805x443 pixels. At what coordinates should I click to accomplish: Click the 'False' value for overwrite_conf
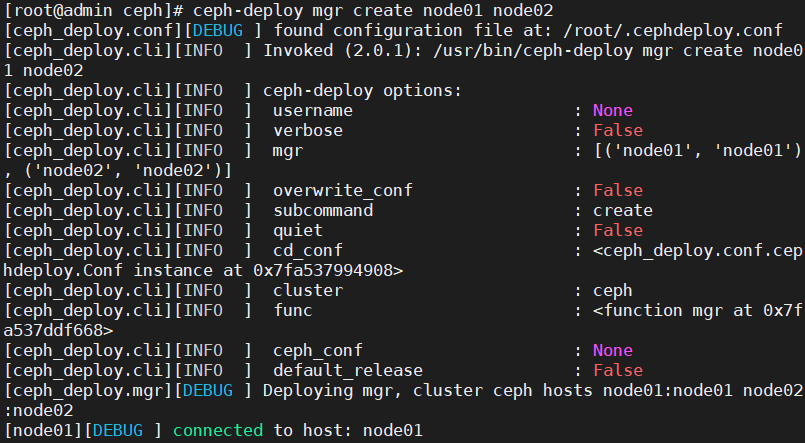[x=618, y=190]
